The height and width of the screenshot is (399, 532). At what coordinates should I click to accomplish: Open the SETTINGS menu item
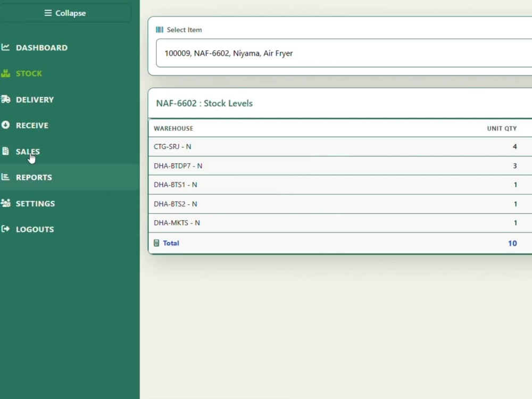click(x=35, y=203)
